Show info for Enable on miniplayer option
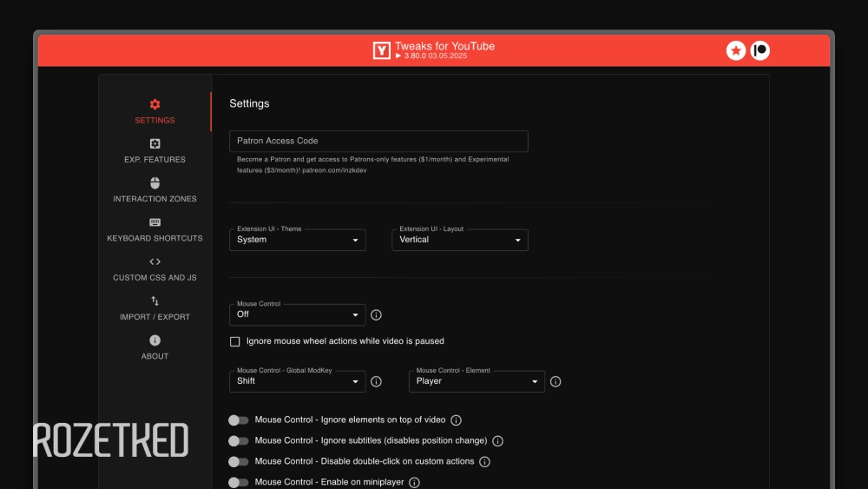This screenshot has width=868, height=489. click(x=414, y=483)
